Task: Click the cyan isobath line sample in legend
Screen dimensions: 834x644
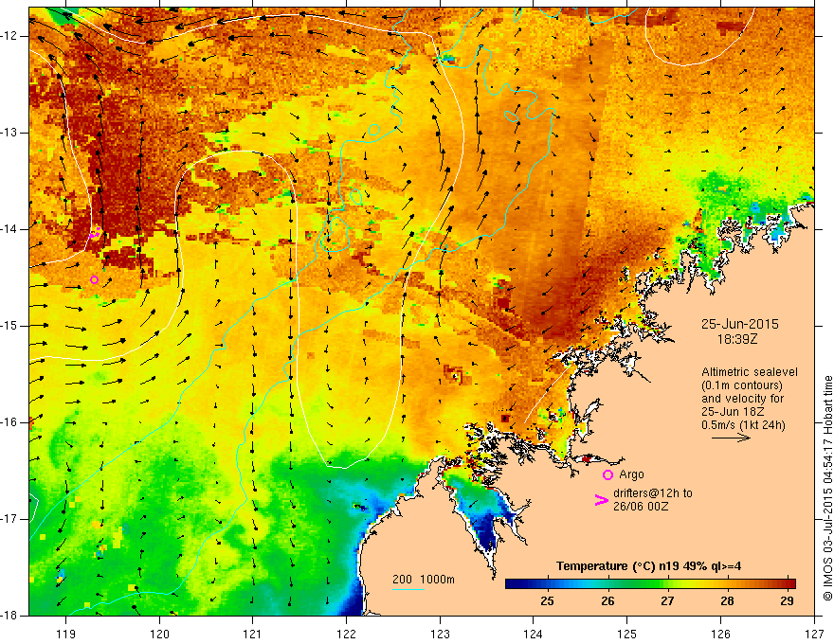Action: pos(408,589)
